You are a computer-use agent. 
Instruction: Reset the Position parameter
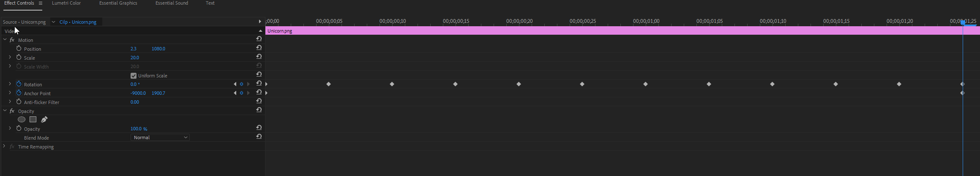[259, 48]
